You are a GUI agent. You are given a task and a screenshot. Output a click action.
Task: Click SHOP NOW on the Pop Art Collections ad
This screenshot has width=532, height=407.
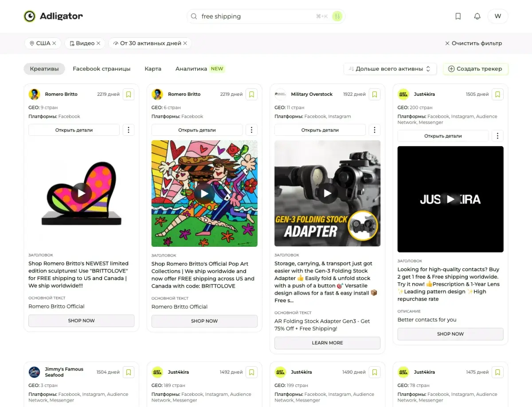tap(204, 321)
